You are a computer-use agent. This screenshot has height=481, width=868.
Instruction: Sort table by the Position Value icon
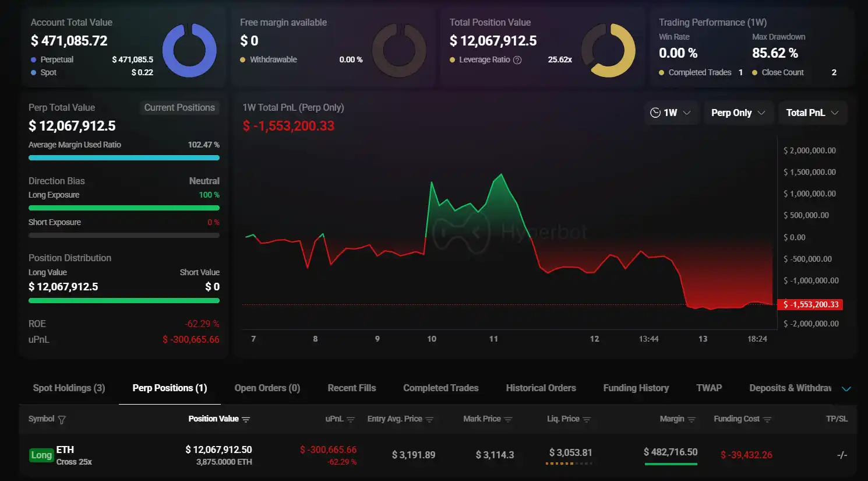246,419
